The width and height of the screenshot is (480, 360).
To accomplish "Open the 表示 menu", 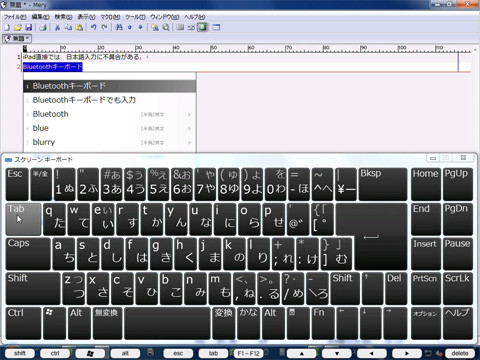I will click(x=86, y=17).
